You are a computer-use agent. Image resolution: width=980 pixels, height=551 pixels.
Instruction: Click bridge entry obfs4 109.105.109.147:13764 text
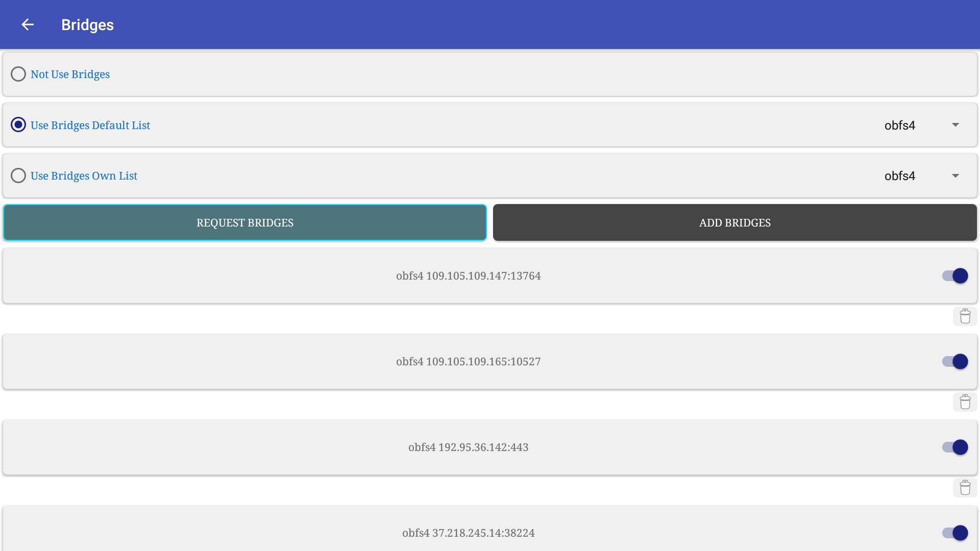[x=468, y=276]
